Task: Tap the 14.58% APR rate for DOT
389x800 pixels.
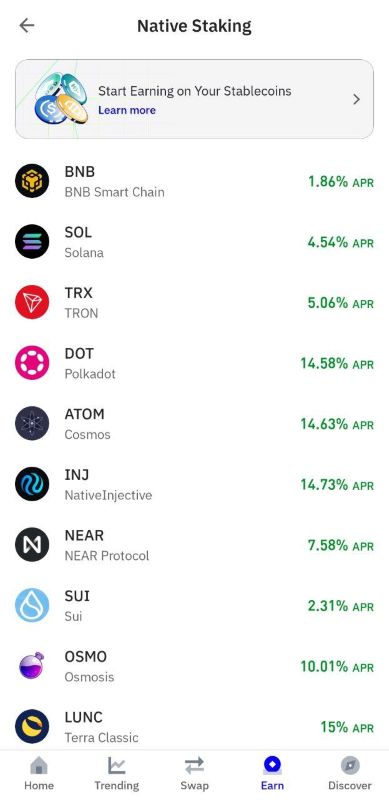Action: click(337, 363)
